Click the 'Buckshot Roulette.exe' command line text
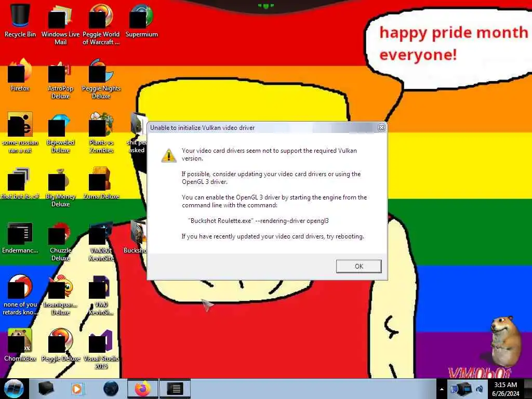This screenshot has width=532, height=399. [x=258, y=220]
